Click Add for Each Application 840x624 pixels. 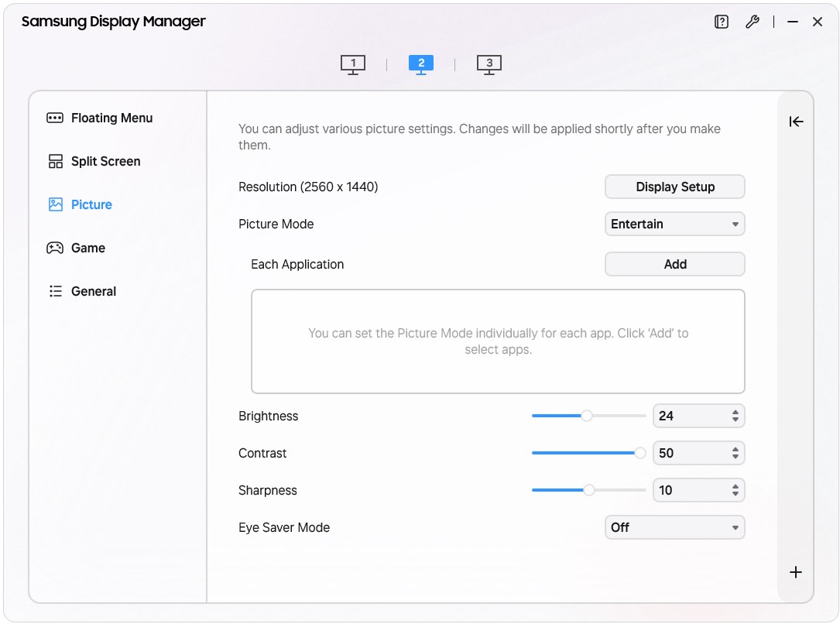click(x=674, y=264)
